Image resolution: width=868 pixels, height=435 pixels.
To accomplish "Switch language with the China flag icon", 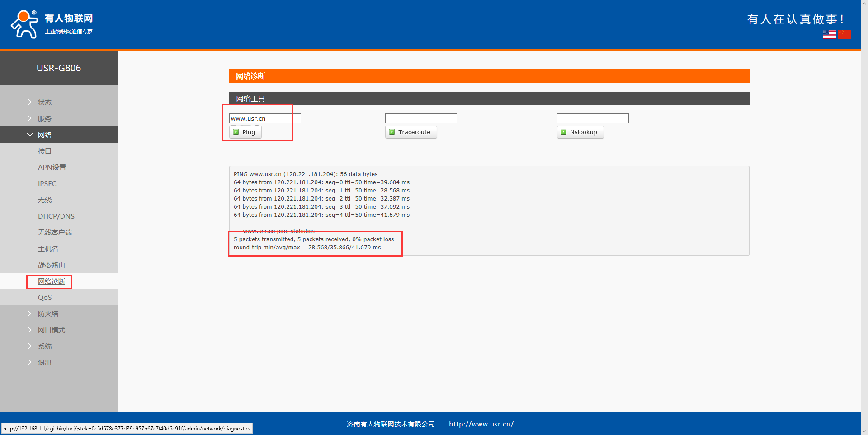I will (844, 34).
